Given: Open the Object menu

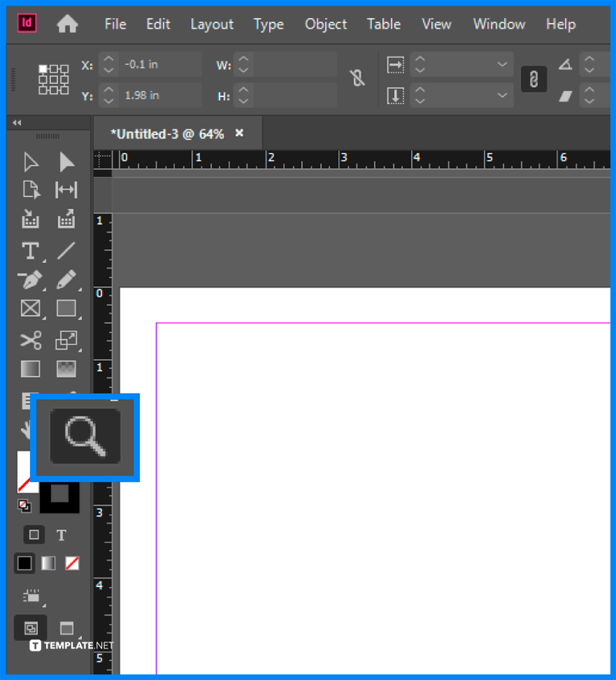Looking at the screenshot, I should coord(325,24).
